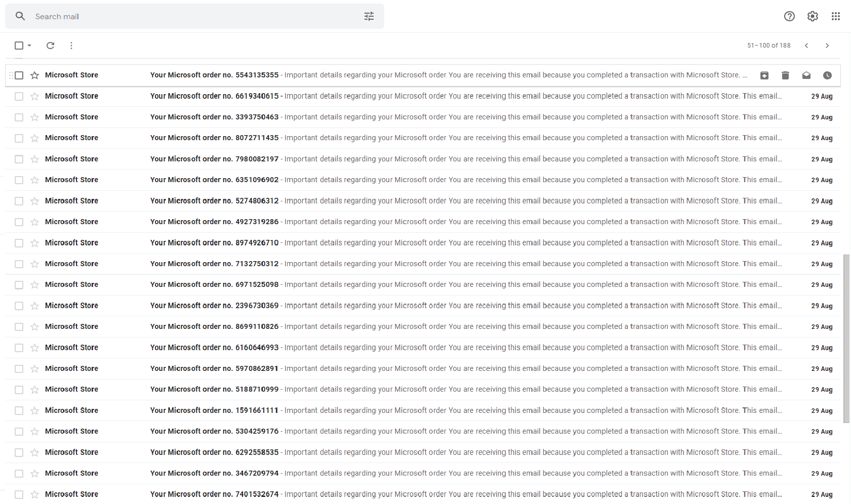Delete the order 5543135355 email
This screenshot has height=504, width=851.
[x=785, y=75]
